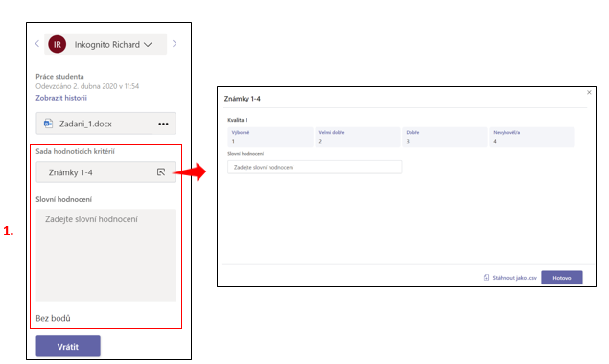Screen dimensions: 609x364
Task: Click the Odevzdáno 2. dubna 2020 text
Action: [87, 86]
